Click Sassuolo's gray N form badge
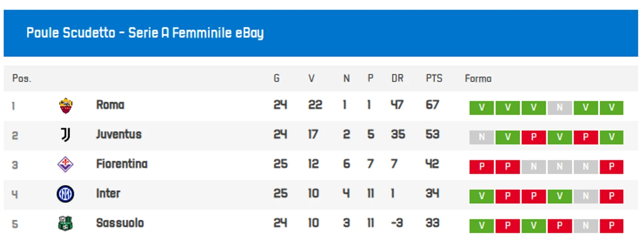This screenshot has height=250, width=644. pyautogui.click(x=586, y=226)
